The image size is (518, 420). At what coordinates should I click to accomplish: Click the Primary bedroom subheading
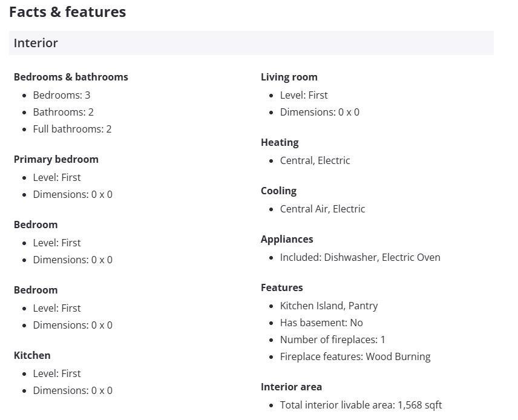pos(56,159)
